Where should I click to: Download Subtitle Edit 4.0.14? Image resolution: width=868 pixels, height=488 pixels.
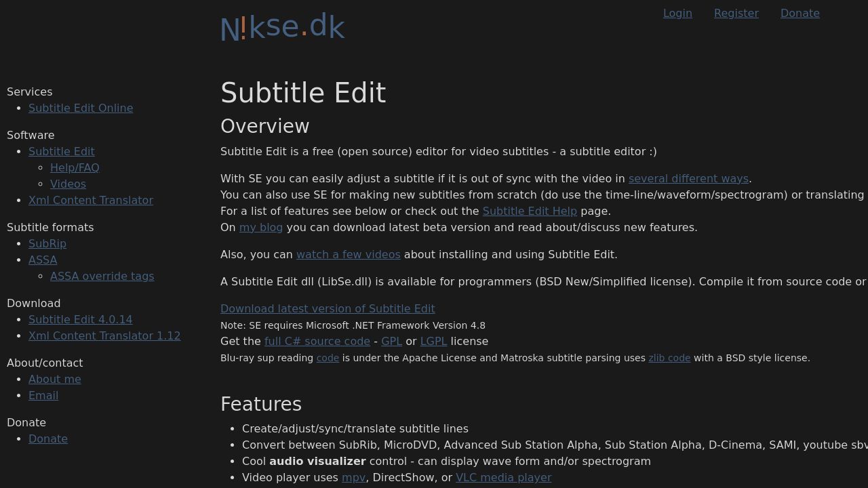(x=80, y=319)
